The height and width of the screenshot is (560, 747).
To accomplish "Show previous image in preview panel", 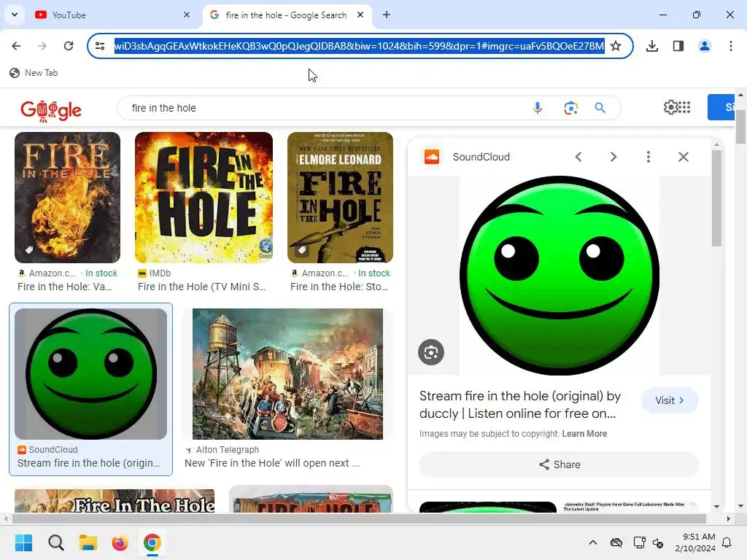I will pyautogui.click(x=578, y=157).
